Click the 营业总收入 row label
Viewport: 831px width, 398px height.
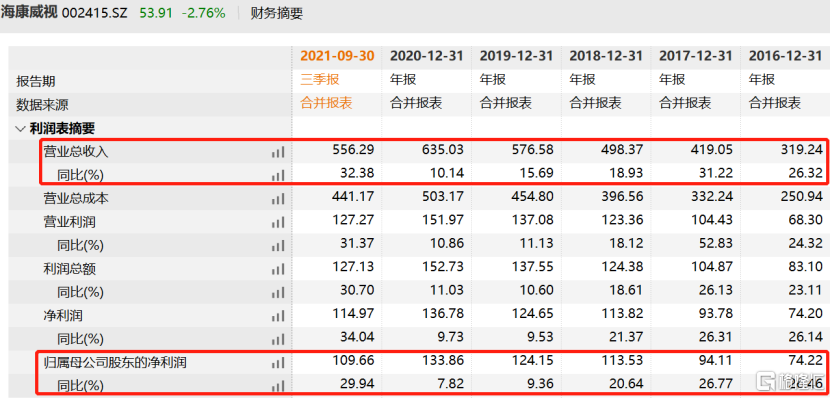point(76,152)
